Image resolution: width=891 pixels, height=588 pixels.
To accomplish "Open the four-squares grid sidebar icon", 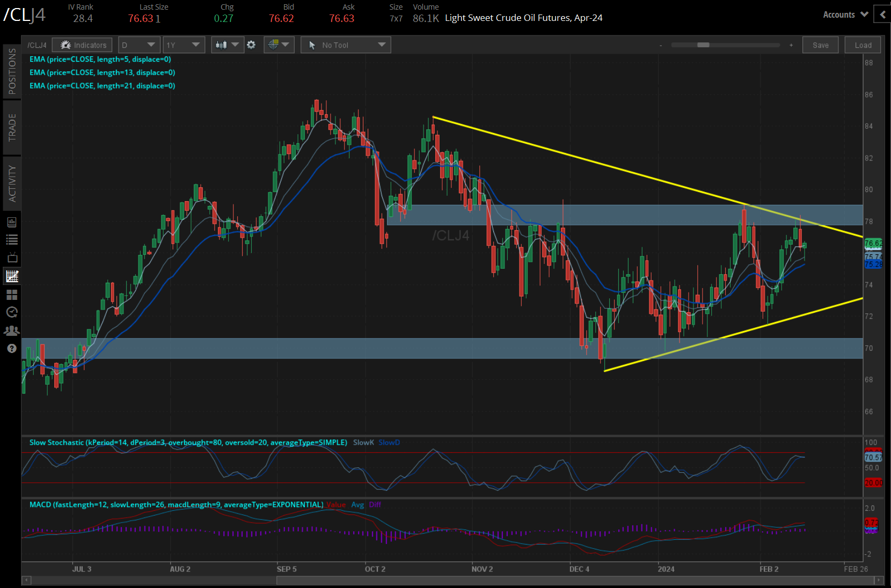I will pyautogui.click(x=12, y=295).
